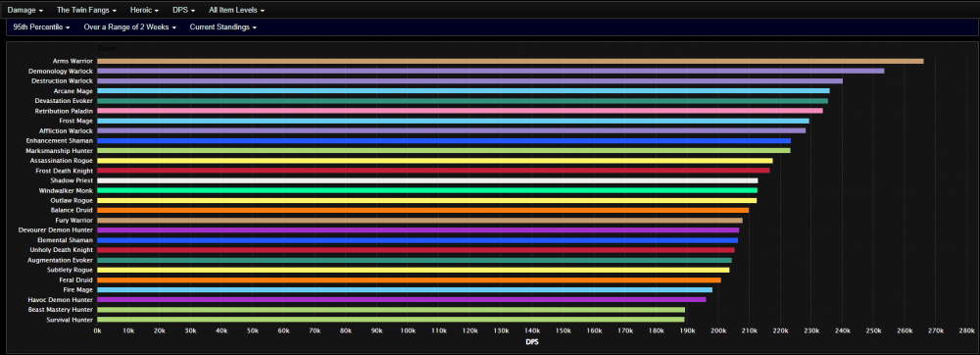This screenshot has width=980, height=355.
Task: Click the Elemental Shaman bar
Action: pyautogui.click(x=417, y=240)
